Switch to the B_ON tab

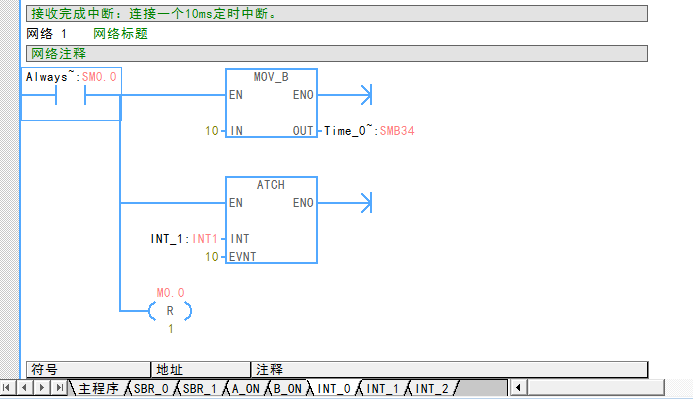287,388
